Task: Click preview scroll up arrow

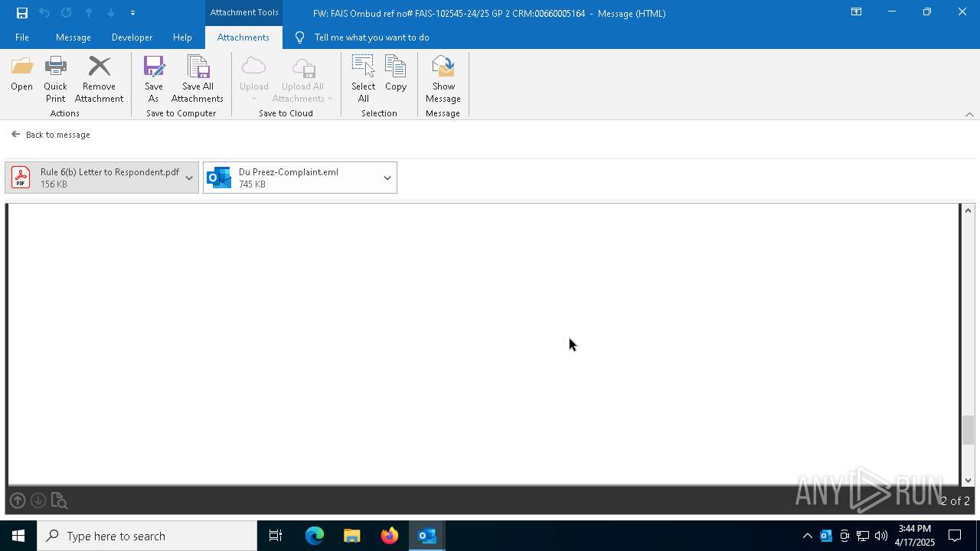Action: click(968, 210)
